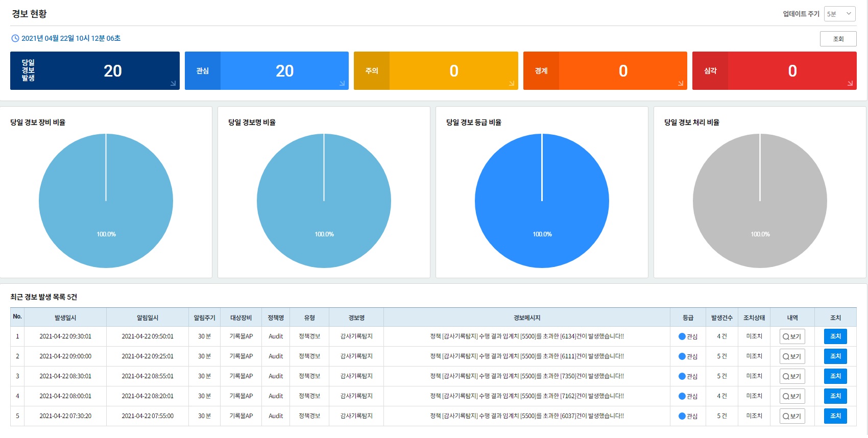Click expand arrow on 경계 card
This screenshot has width=868, height=438.
(681, 83)
